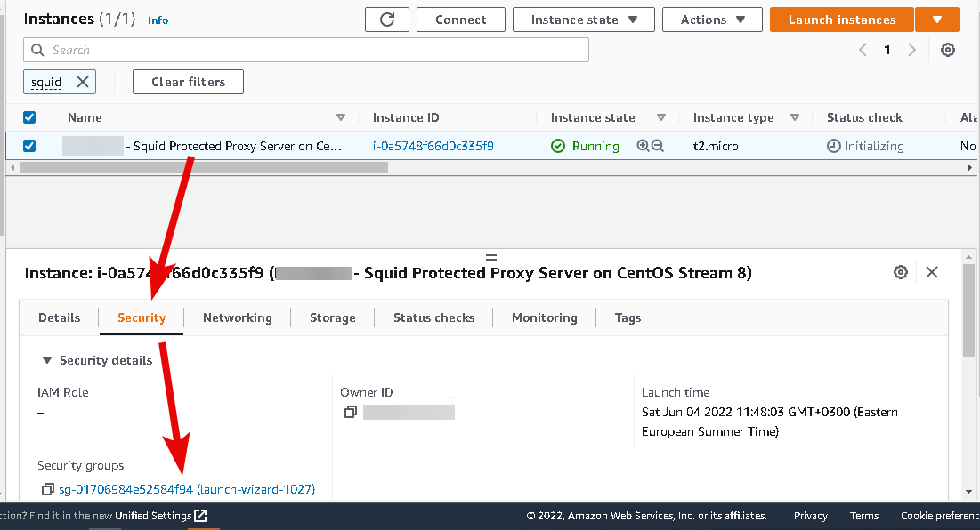The image size is (980, 530).
Task: Open security group sg-01706984e52584f94 link
Action: (x=187, y=489)
